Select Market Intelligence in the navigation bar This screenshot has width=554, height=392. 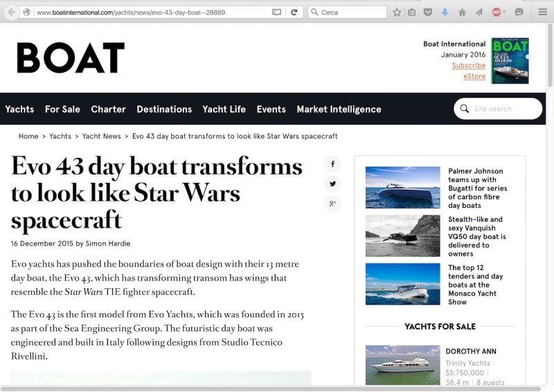[x=339, y=109]
